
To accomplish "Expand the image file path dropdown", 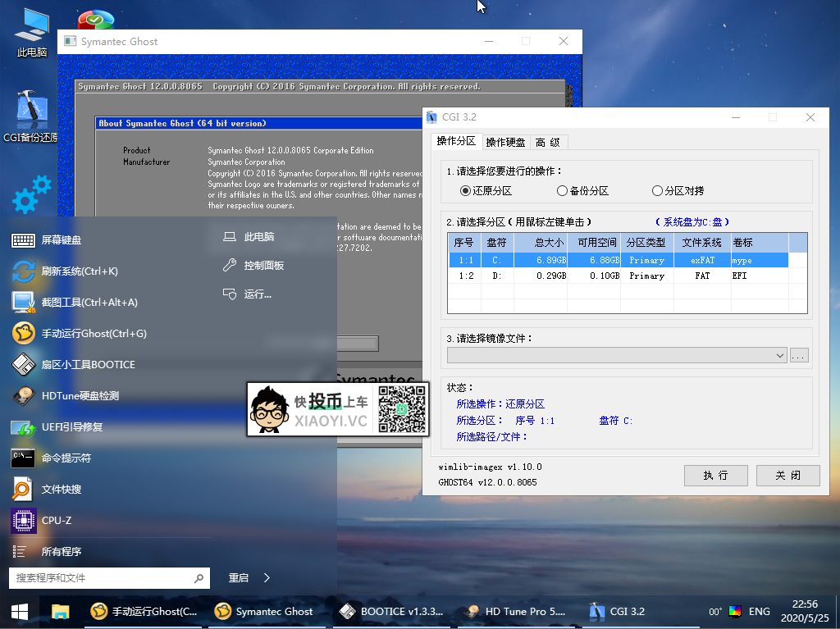I will click(x=779, y=356).
